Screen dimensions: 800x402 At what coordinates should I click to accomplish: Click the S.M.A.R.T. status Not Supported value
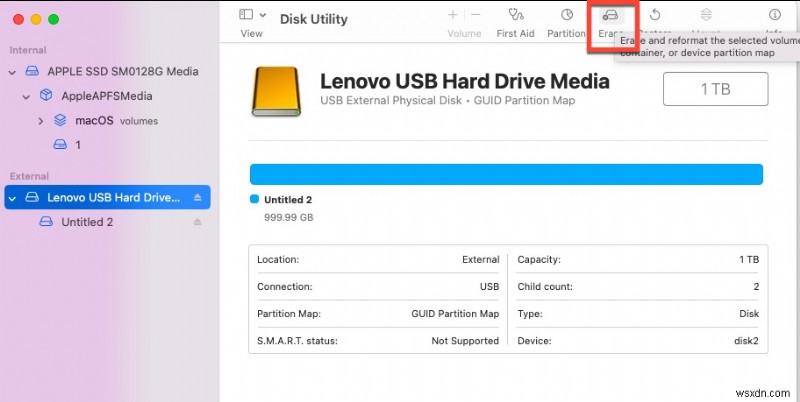[x=465, y=341]
